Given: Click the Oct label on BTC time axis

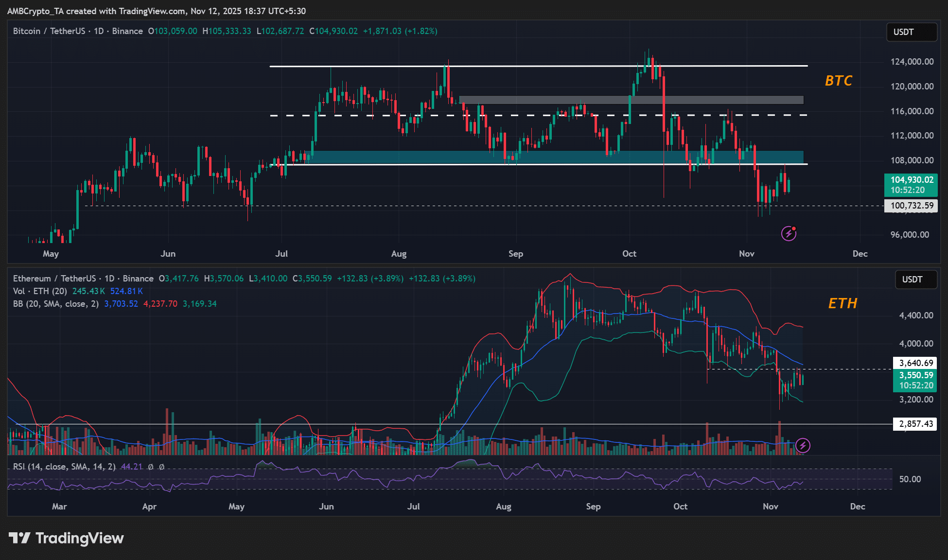Looking at the screenshot, I should (x=629, y=254).
